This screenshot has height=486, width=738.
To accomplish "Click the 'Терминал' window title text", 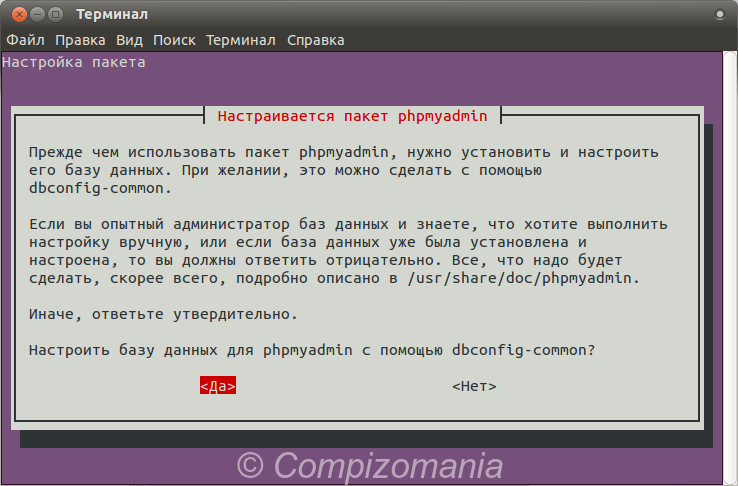I will (x=112, y=15).
